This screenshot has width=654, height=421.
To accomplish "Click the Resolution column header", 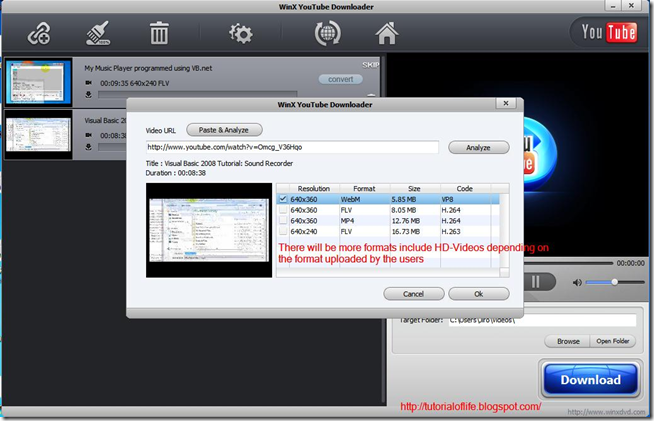I will click(x=314, y=189).
